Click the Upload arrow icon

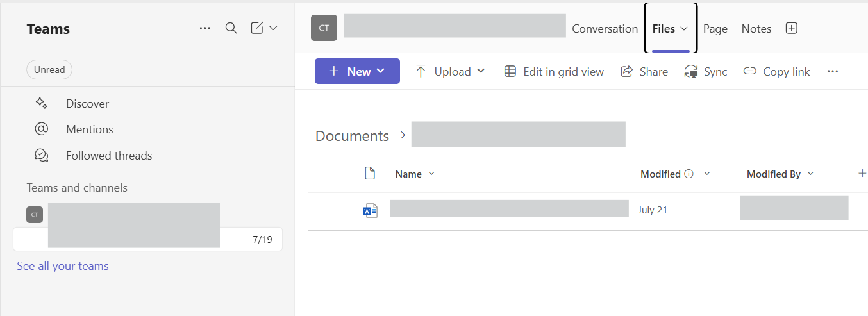coord(421,71)
